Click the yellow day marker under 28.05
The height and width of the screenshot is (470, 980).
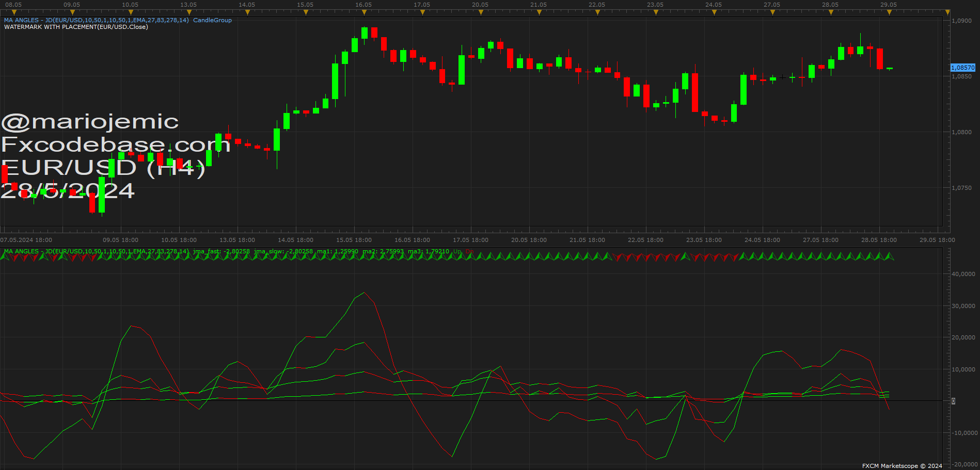point(831,12)
